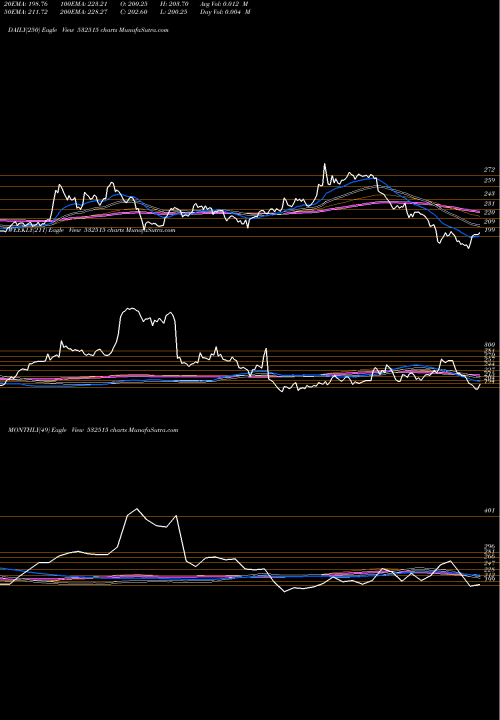Click the Avg Vol: 0.012 M reading

[x=225, y=4]
